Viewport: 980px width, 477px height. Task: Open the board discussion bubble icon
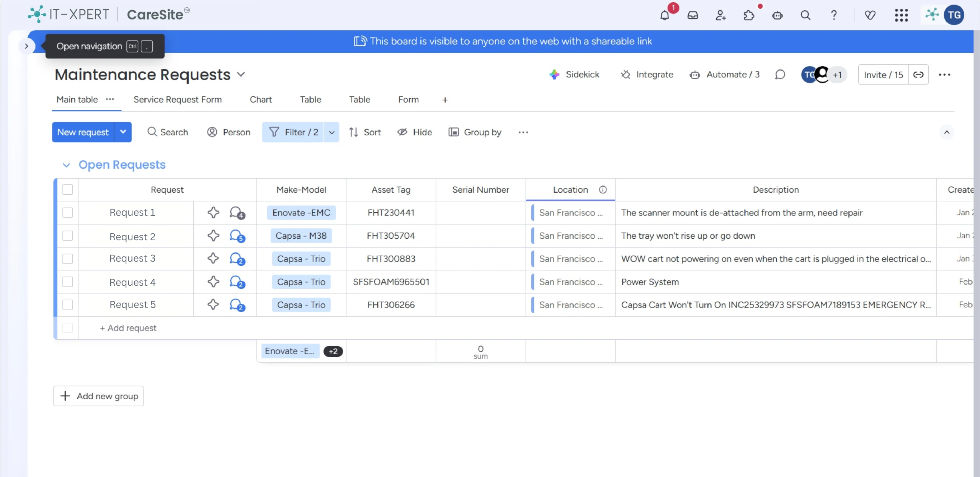[780, 75]
